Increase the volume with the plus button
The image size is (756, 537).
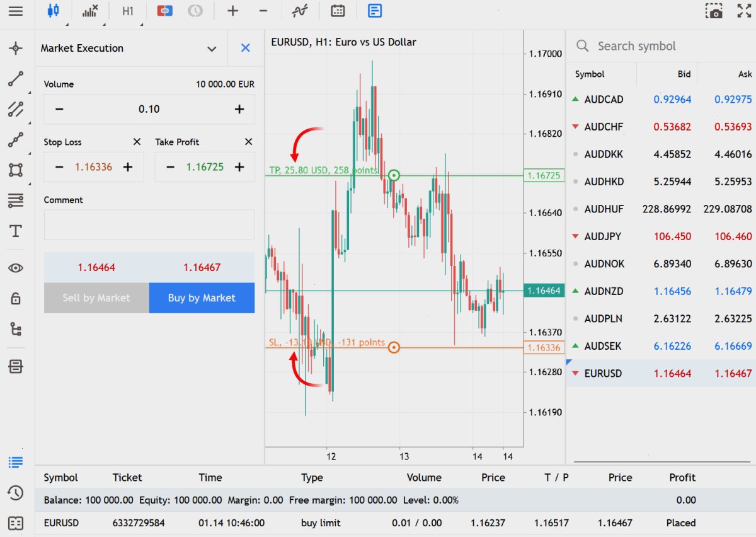pos(239,109)
